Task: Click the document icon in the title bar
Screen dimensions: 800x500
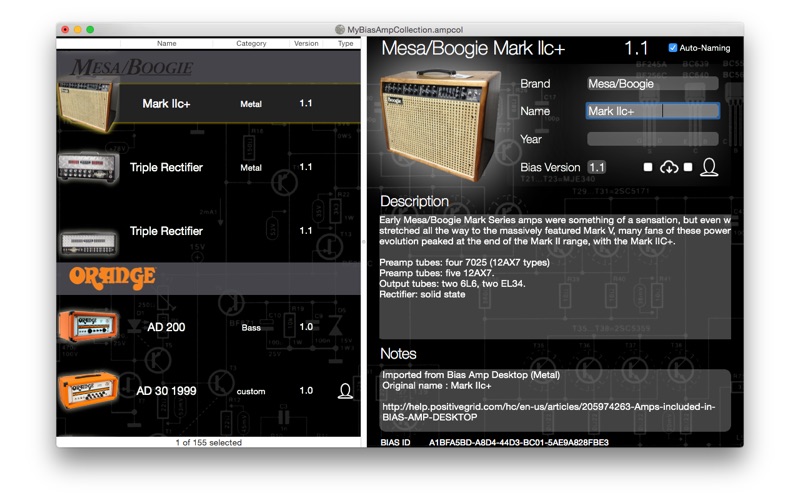Action: click(x=340, y=30)
